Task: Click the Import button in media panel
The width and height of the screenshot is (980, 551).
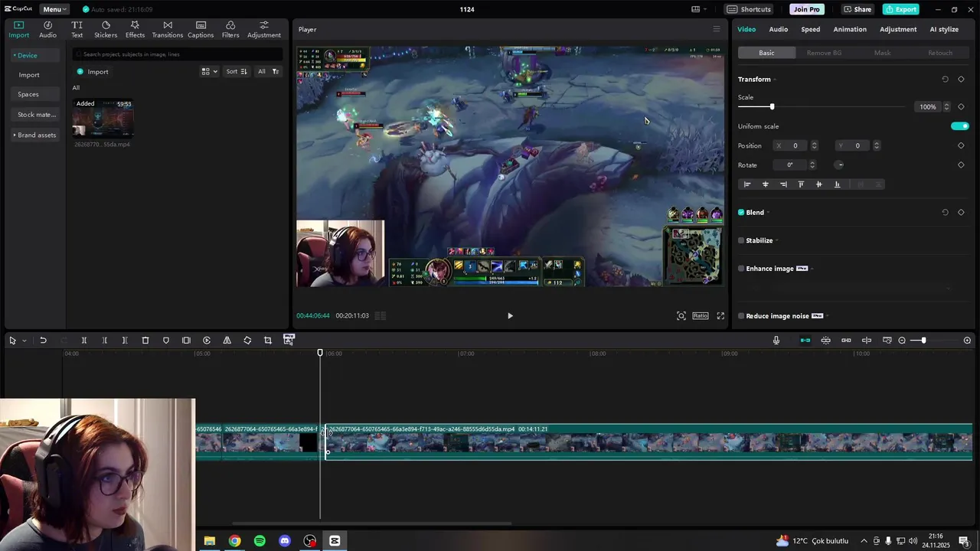Action: coord(93,72)
